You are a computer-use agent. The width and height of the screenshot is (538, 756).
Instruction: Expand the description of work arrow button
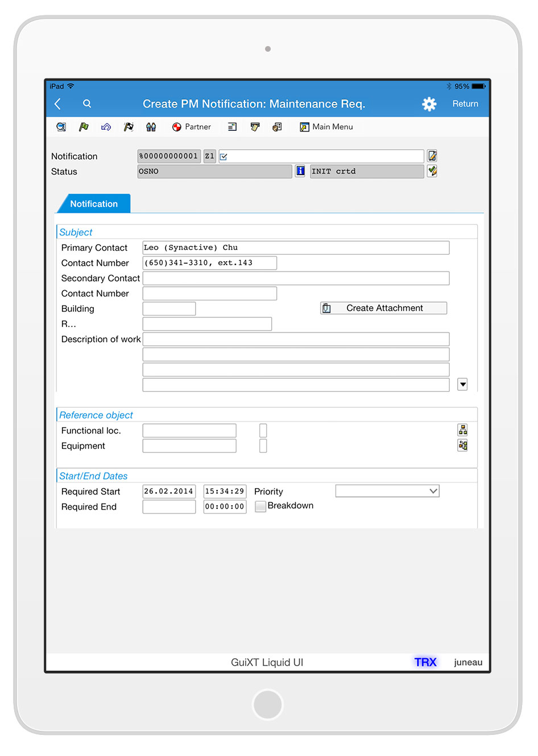[x=462, y=385]
